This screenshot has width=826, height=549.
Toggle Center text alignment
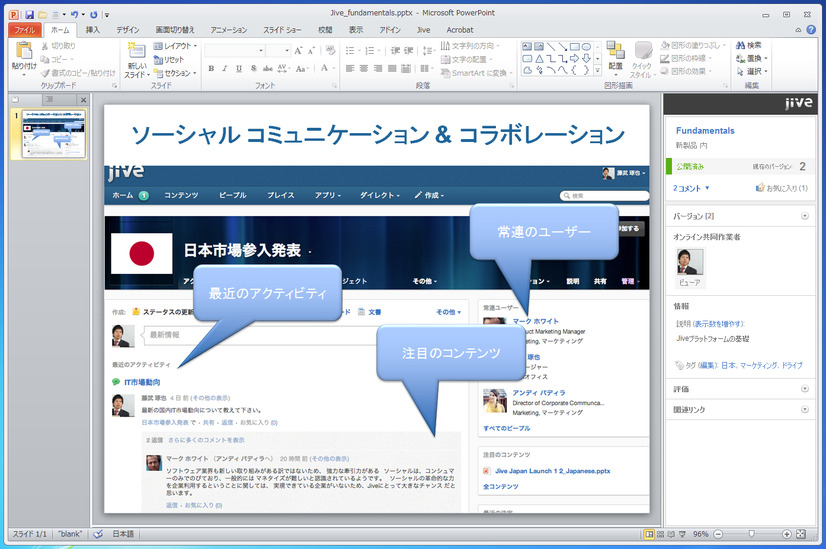pos(364,68)
